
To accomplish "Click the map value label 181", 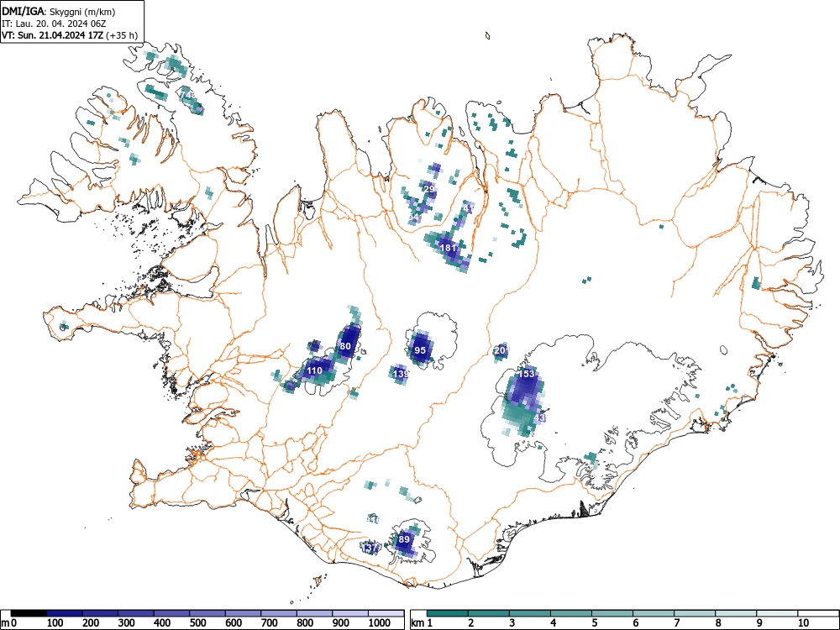I will [x=448, y=248].
